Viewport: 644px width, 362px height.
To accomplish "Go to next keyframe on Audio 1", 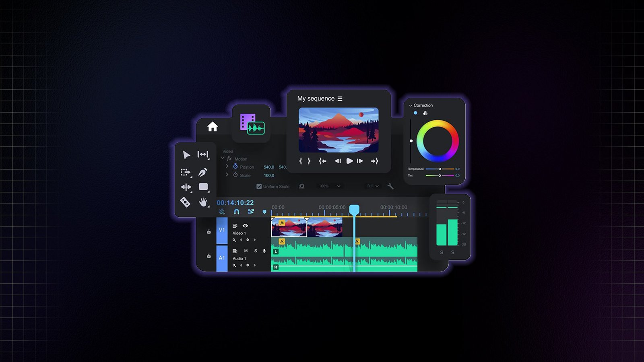I will tap(254, 265).
